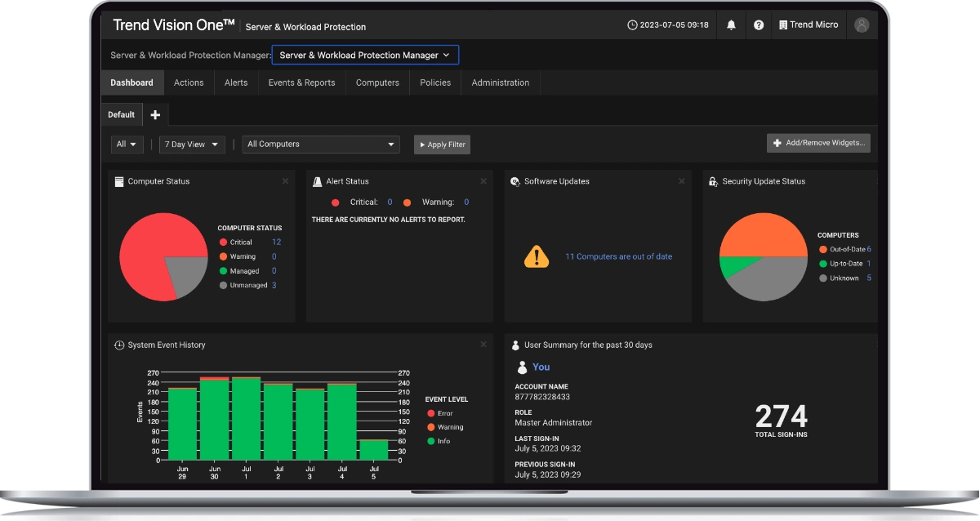Viewport: 980px width, 521px height.
Task: Switch to the Computers tab
Action: (x=376, y=82)
